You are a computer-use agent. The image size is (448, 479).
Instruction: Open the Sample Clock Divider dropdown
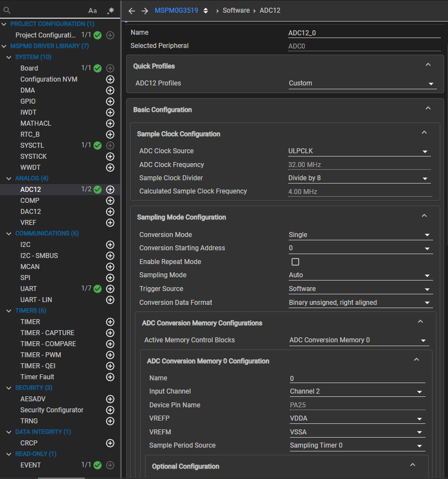(x=359, y=178)
